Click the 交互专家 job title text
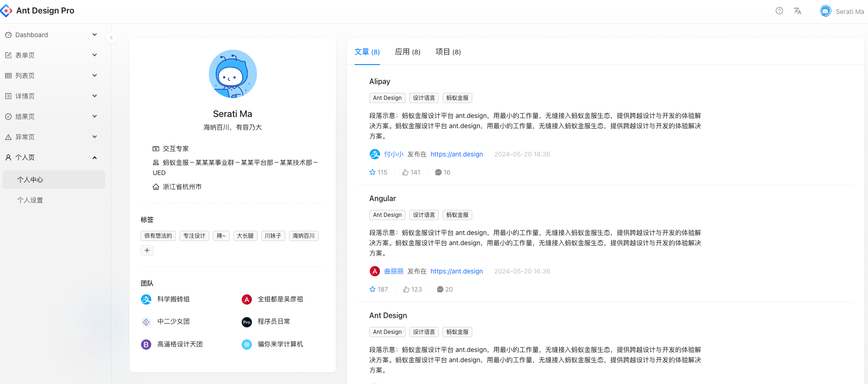Image resolution: width=868 pixels, height=384 pixels. click(x=176, y=149)
